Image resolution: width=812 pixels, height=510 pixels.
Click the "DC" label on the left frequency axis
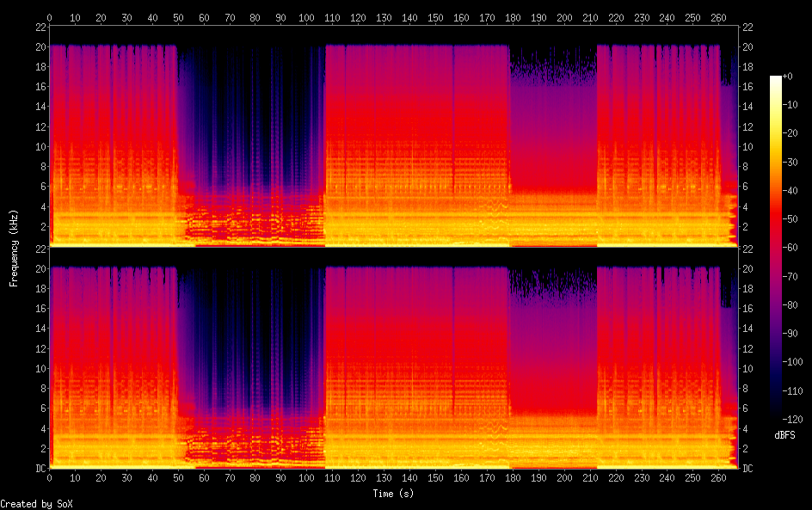pyautogui.click(x=41, y=468)
